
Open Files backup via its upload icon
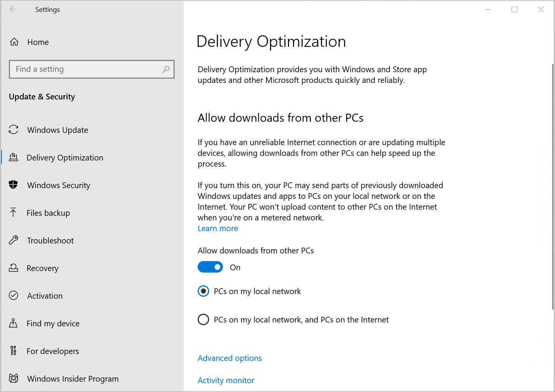(x=13, y=213)
